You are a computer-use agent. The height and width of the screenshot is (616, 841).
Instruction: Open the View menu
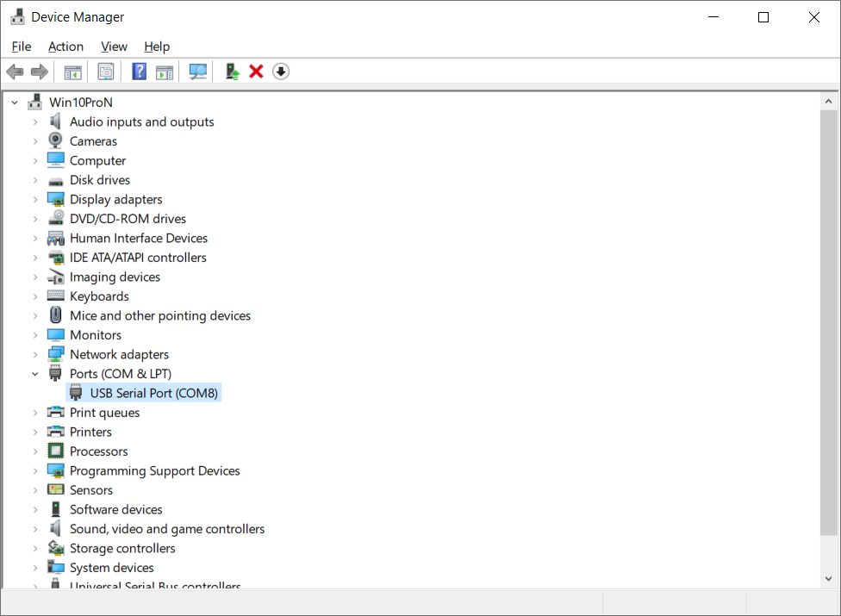[x=115, y=47]
